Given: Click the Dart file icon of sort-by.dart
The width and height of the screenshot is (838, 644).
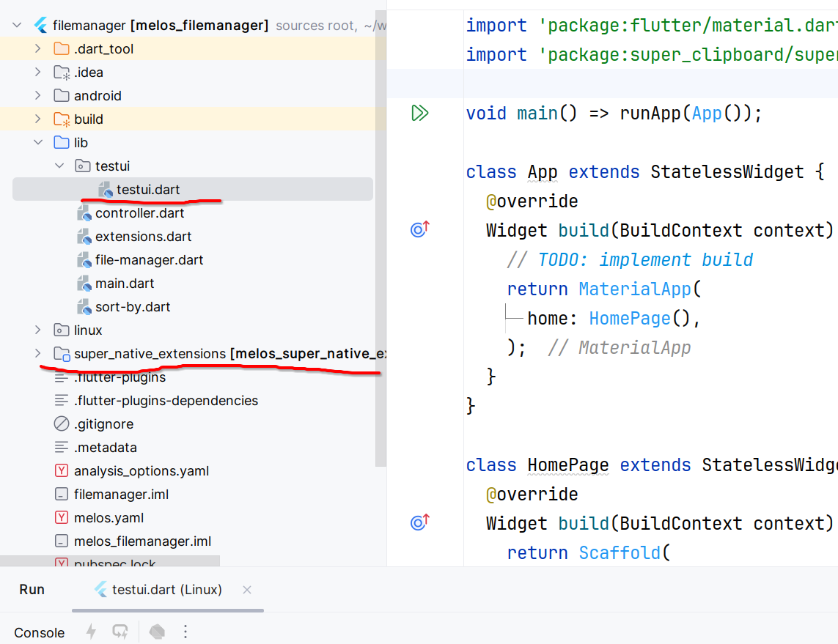Looking at the screenshot, I should pos(84,307).
